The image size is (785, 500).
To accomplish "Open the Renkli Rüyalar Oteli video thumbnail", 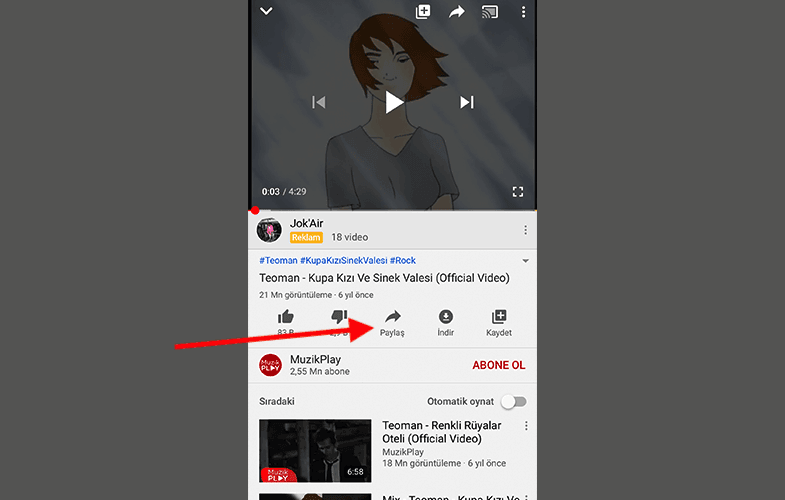I will (315, 450).
